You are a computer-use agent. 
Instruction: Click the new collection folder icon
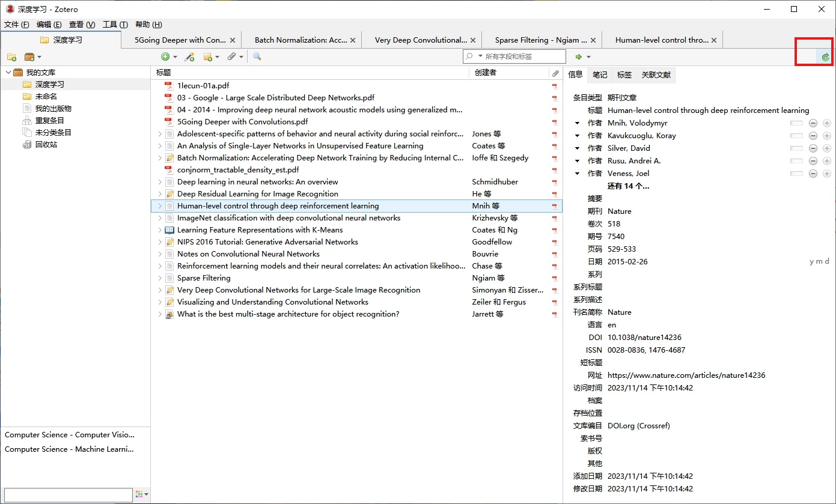pos(11,57)
